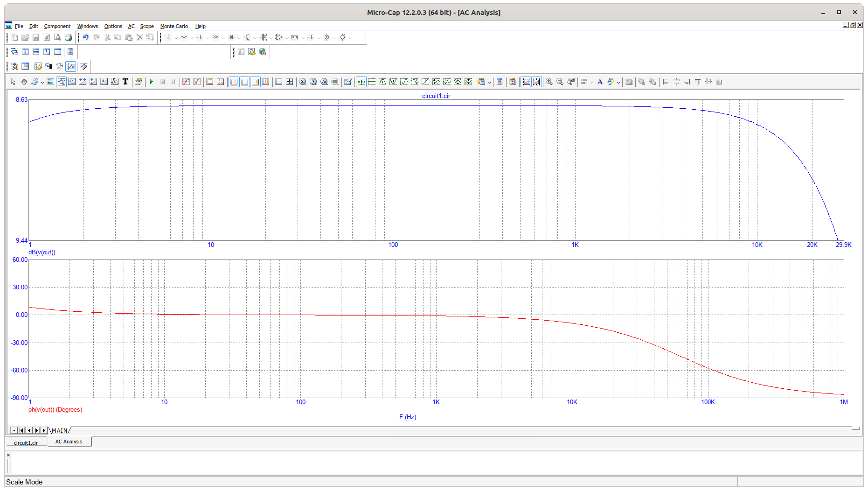Select the hand Pan tool
Viewport: 868px width, 491px height.
coord(24,82)
